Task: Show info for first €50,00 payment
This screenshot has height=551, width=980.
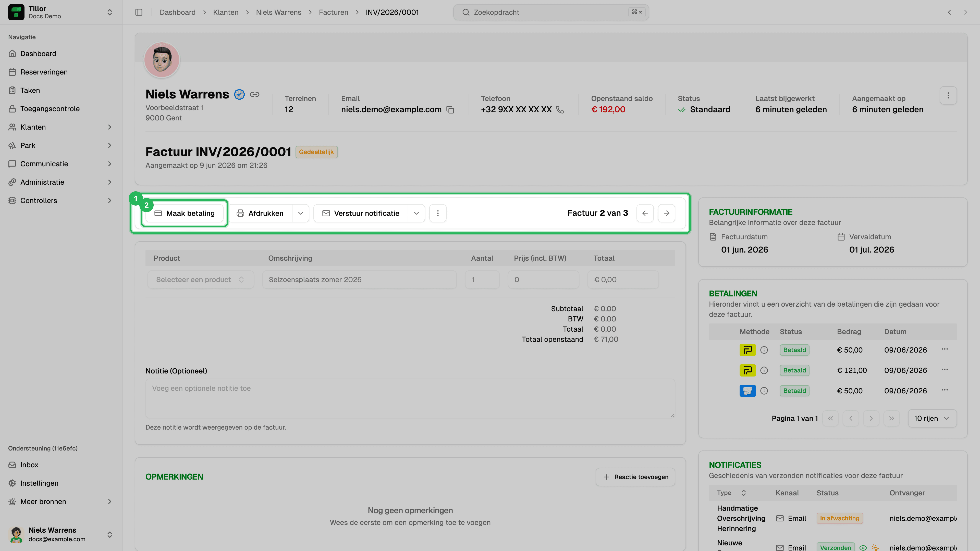Action: 764,350
